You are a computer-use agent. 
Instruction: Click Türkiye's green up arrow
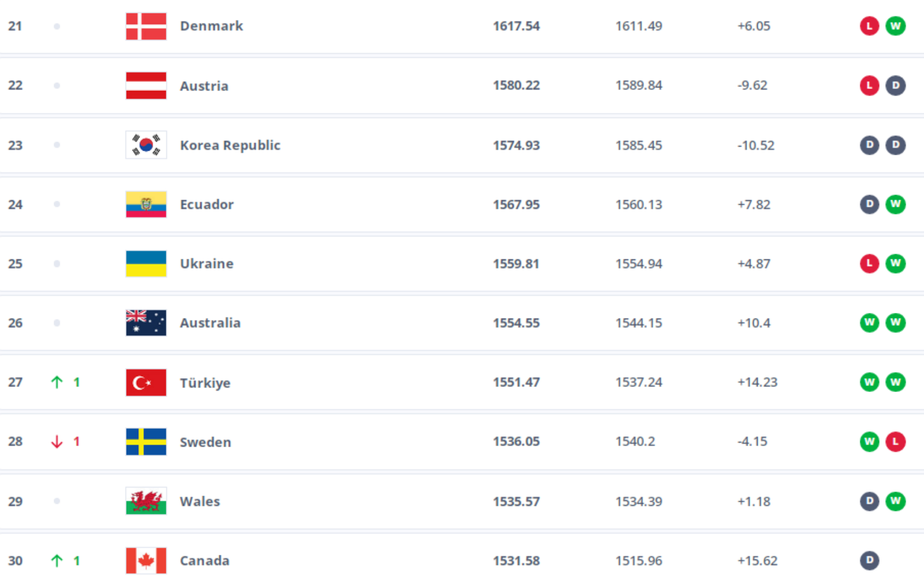click(57, 382)
